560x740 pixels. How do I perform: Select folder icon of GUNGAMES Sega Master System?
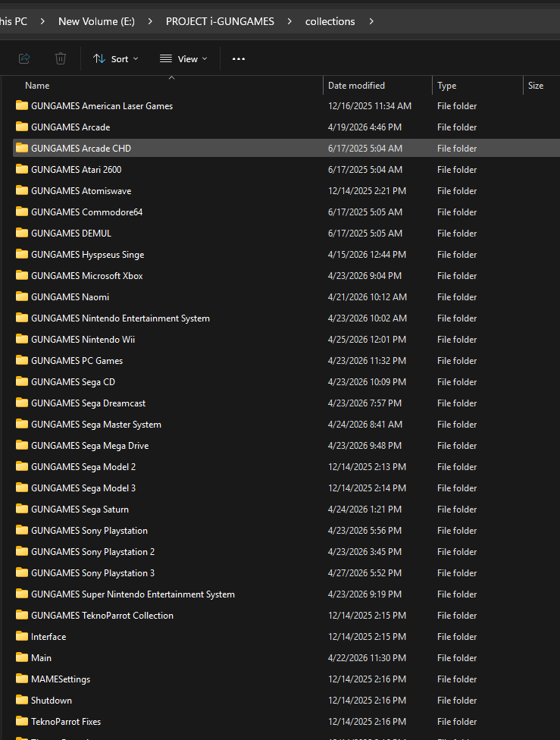[x=22, y=424]
